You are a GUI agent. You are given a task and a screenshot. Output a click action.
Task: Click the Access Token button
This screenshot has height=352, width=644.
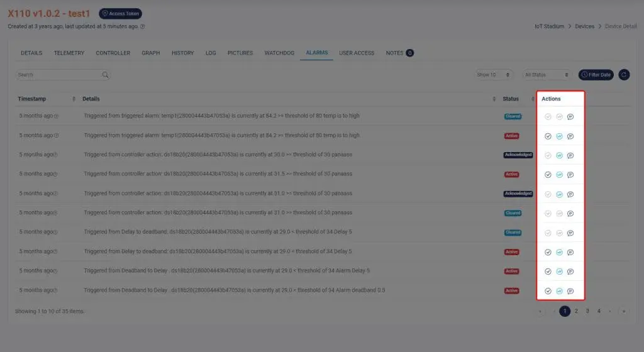click(x=121, y=13)
